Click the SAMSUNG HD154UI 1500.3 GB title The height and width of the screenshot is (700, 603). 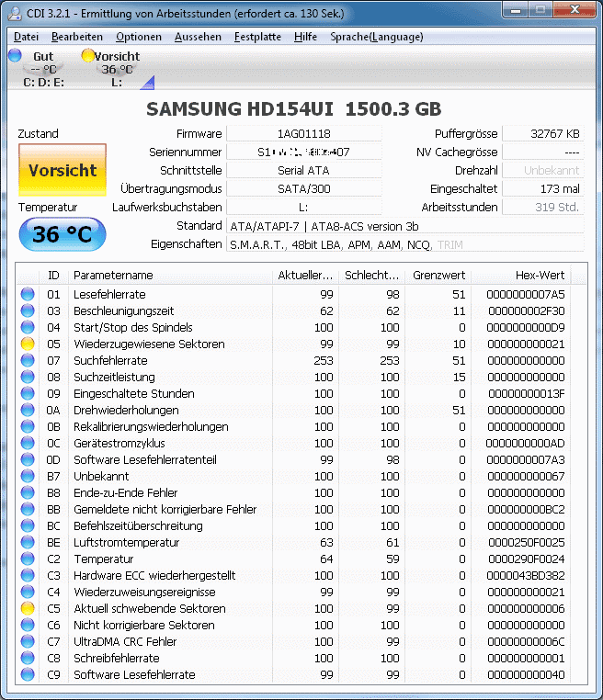tap(294, 109)
